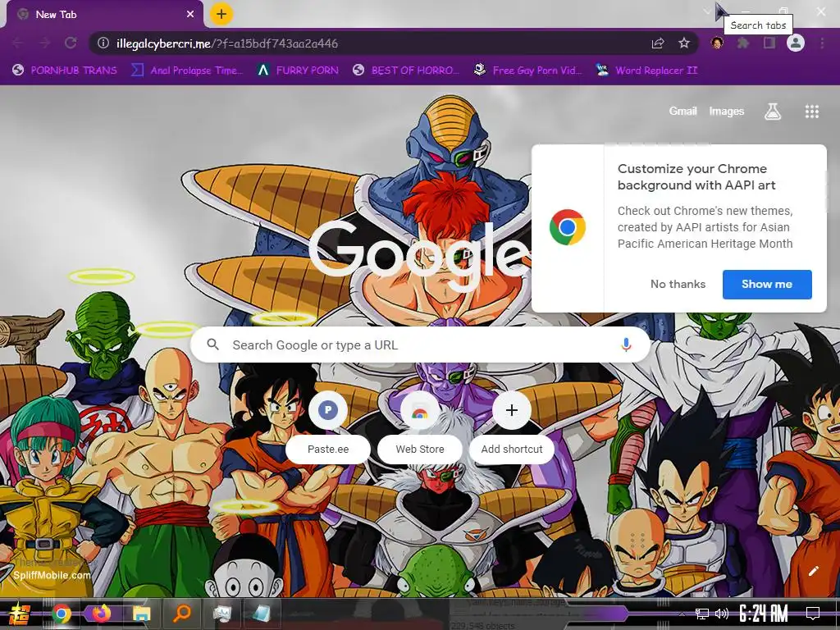Open the Search tabs chevron

pos(707,11)
